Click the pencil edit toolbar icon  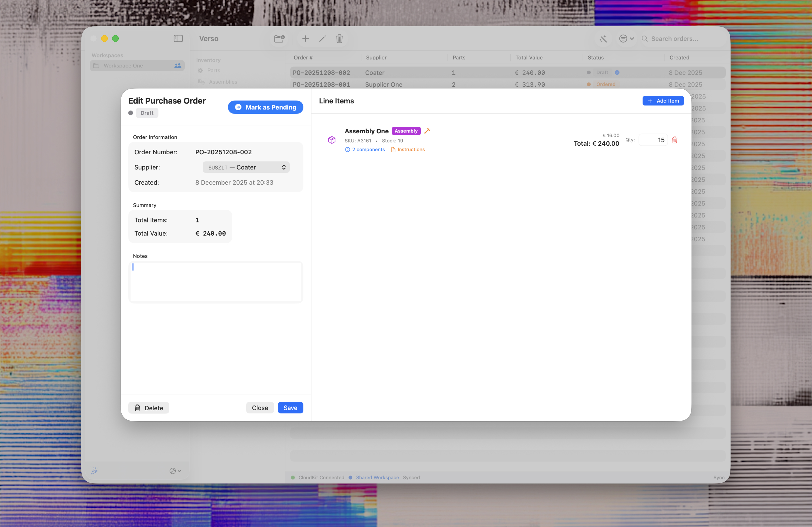322,39
